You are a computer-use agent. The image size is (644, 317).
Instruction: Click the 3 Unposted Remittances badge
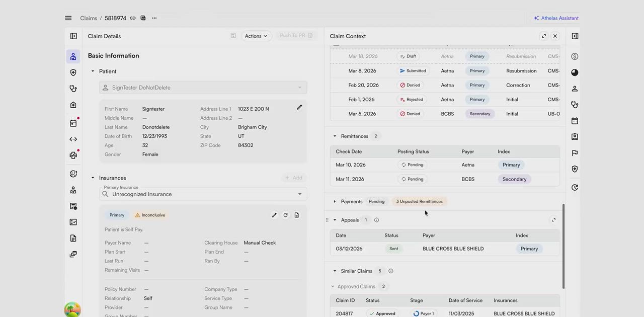tap(420, 201)
